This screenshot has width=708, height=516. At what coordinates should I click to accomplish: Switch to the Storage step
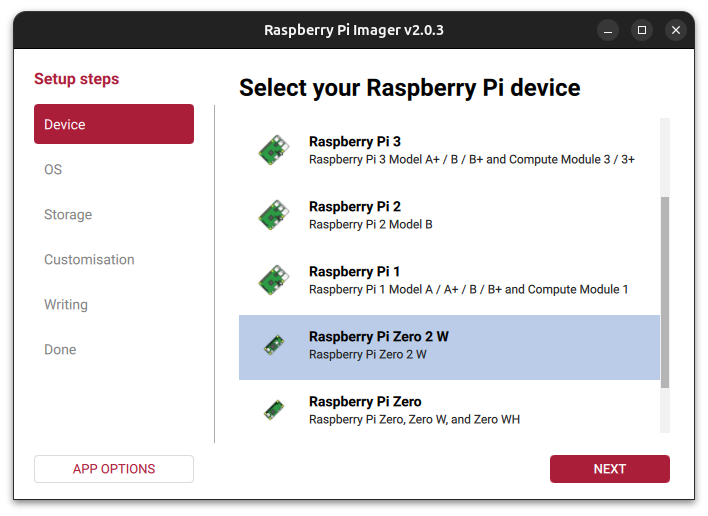(x=68, y=215)
